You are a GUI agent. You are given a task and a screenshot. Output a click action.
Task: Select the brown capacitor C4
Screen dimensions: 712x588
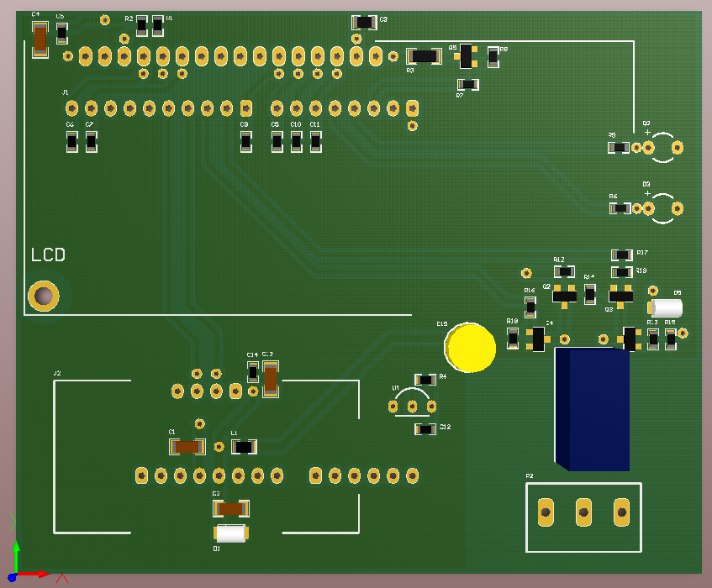pyautogui.click(x=40, y=39)
